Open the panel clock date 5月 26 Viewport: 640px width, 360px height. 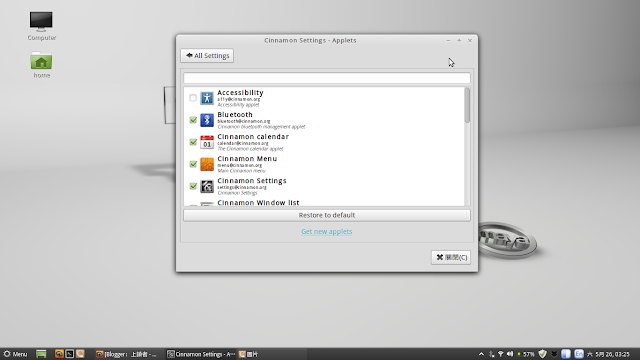click(x=609, y=354)
